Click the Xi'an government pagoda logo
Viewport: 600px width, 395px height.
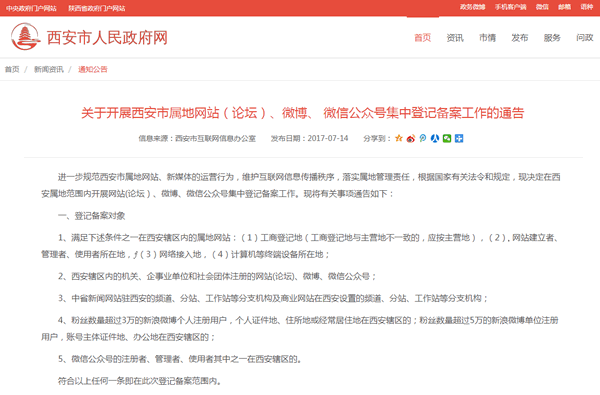click(26, 37)
